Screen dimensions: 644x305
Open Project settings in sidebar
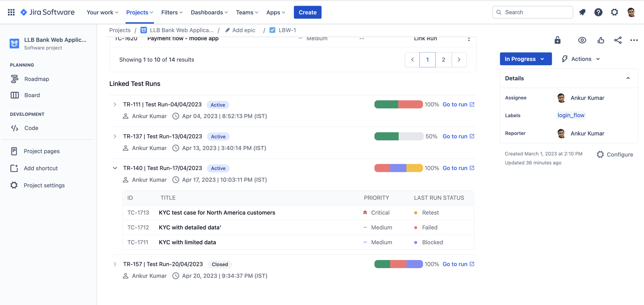(x=44, y=185)
